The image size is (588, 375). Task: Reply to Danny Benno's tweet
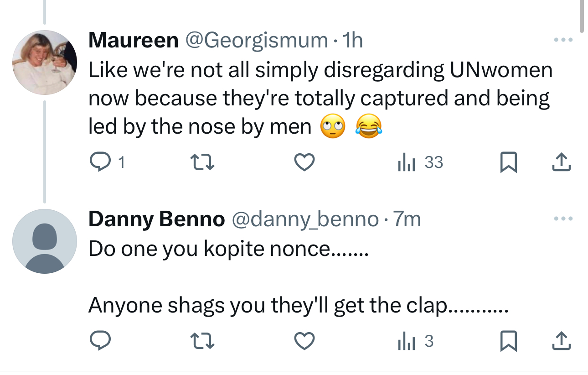click(x=98, y=341)
